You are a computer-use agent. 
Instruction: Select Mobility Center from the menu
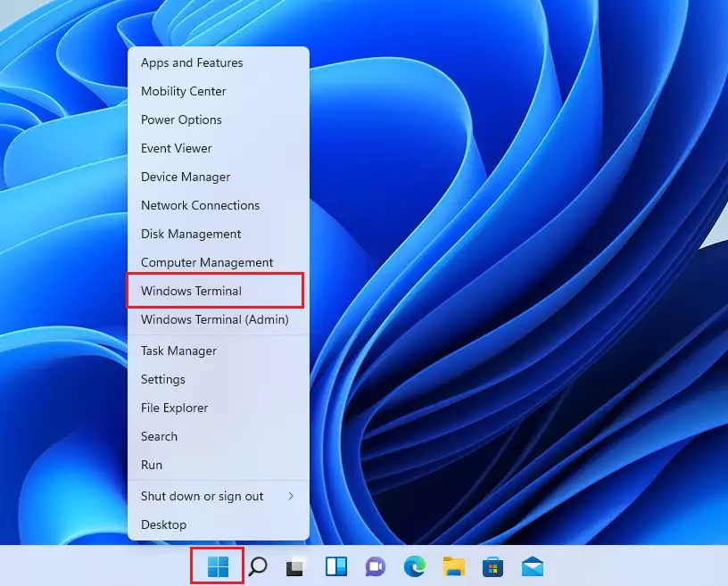219,91
